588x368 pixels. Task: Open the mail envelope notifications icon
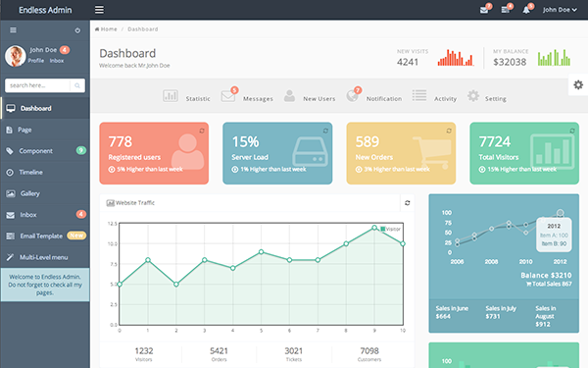pos(484,10)
